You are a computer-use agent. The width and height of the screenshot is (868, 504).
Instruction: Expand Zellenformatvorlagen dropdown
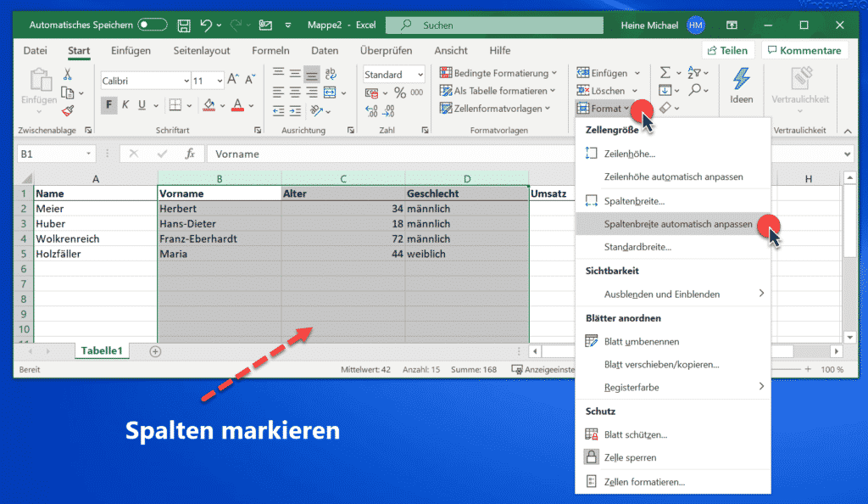point(548,109)
